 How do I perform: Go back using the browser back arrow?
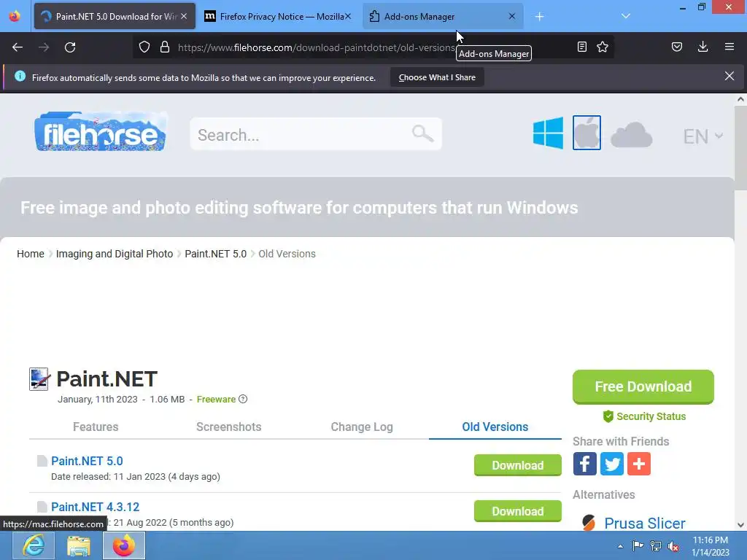point(18,47)
